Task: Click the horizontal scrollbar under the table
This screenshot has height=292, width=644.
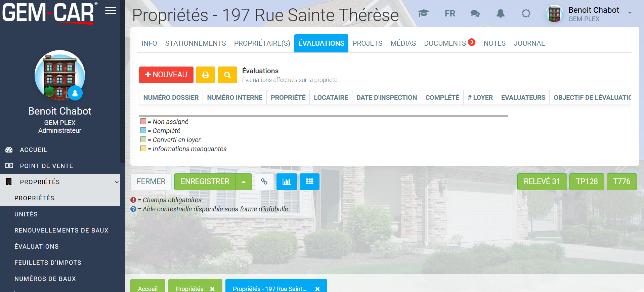Action: tap(323, 116)
